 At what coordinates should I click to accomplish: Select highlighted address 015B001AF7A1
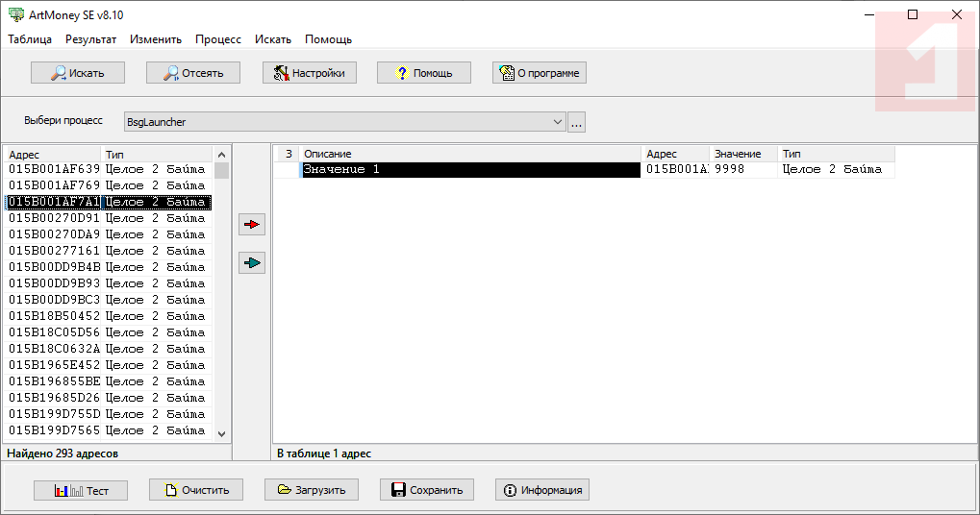point(109,202)
